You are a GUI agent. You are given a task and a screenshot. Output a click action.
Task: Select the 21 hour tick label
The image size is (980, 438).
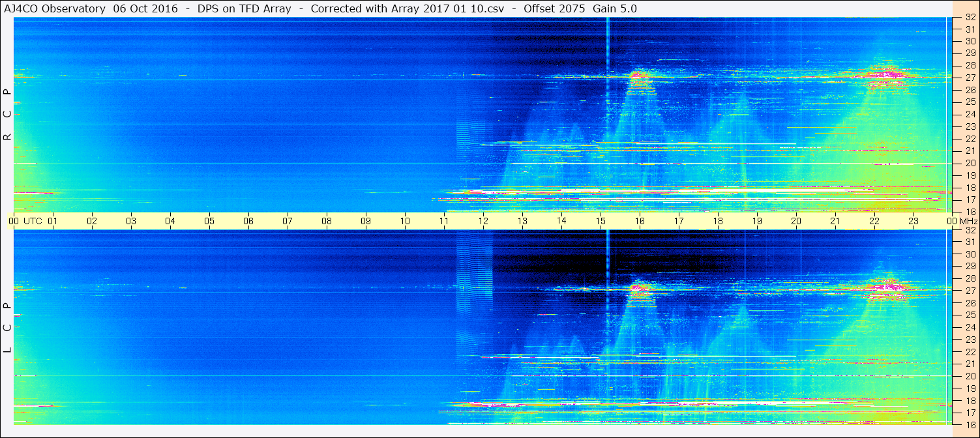pyautogui.click(x=835, y=221)
